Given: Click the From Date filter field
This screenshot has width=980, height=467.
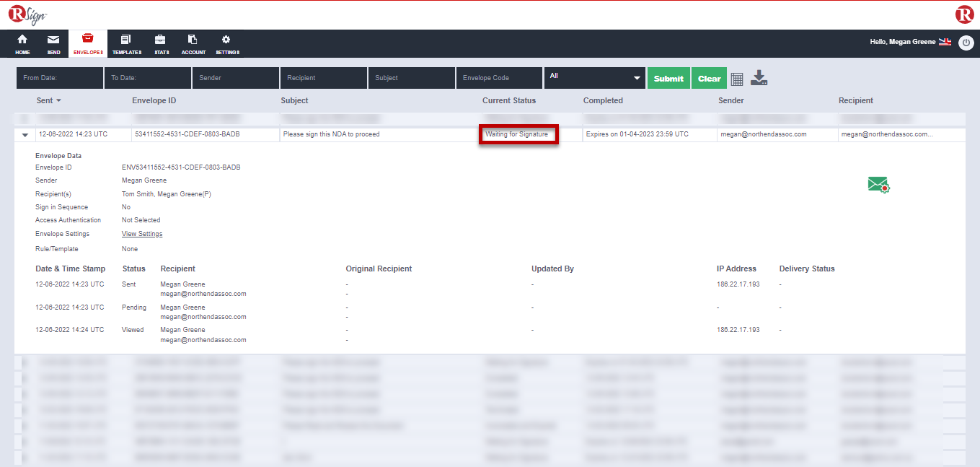Looking at the screenshot, I should [60, 78].
